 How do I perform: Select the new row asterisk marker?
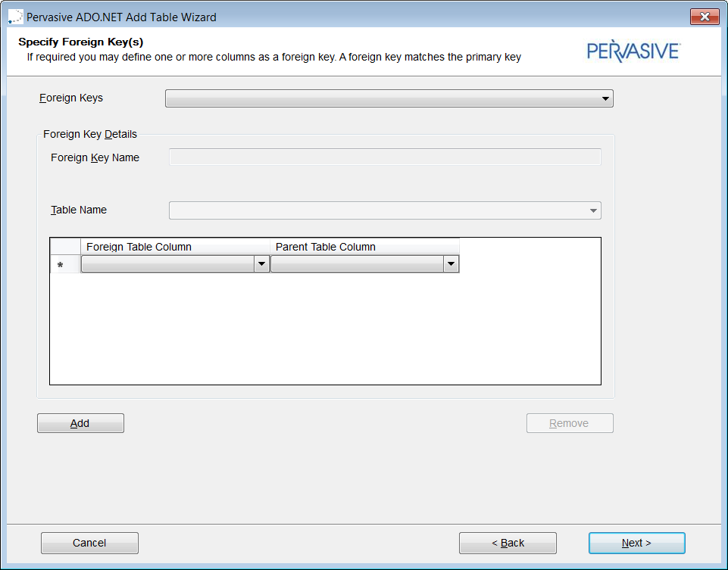click(x=61, y=265)
